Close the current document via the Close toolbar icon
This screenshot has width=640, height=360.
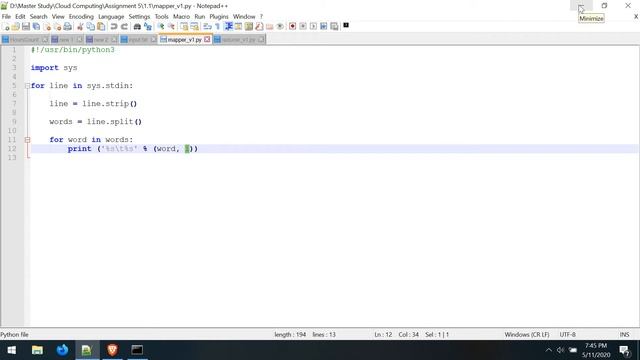click(47, 27)
